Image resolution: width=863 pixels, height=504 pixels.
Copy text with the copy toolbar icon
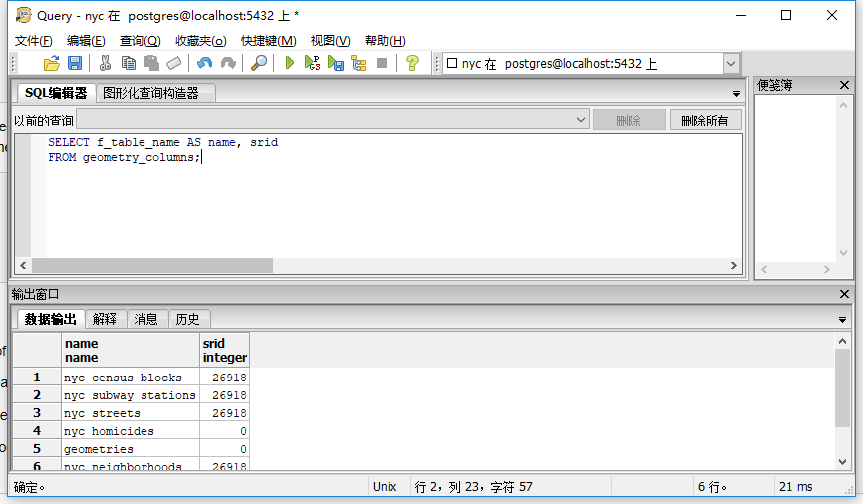pyautogui.click(x=129, y=64)
